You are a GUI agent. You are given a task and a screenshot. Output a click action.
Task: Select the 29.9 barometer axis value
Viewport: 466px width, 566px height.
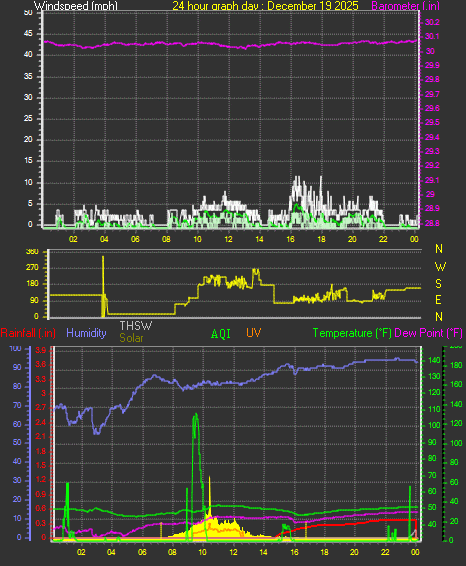tap(432, 65)
